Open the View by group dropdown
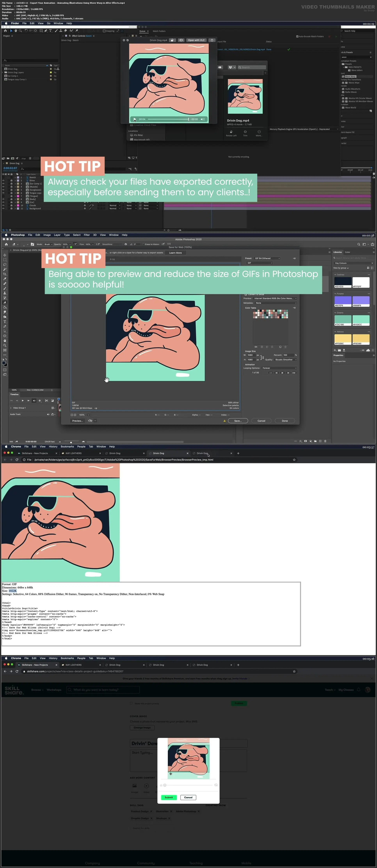This screenshot has width=377, height=868. [x=341, y=268]
